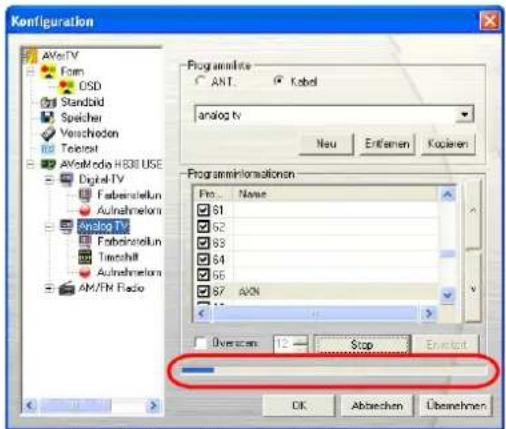Click the Standbild camera icon
This screenshot has height=429, width=506.
point(48,102)
